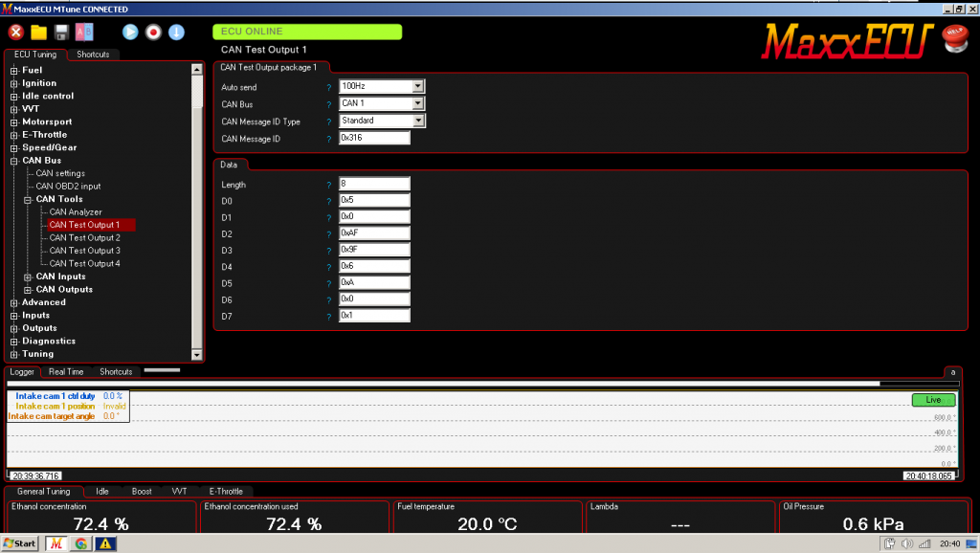Viewport: 980px width, 553px height.
Task: Expand the Ignition tree node
Action: (13, 84)
